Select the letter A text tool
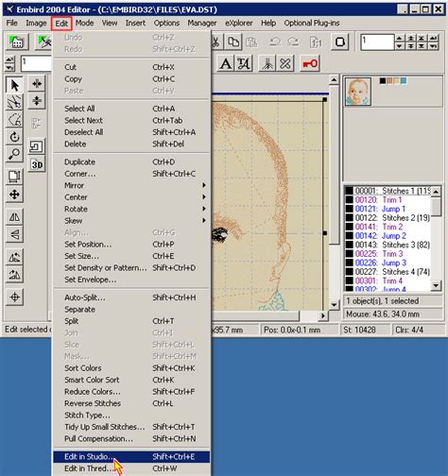 [226, 63]
